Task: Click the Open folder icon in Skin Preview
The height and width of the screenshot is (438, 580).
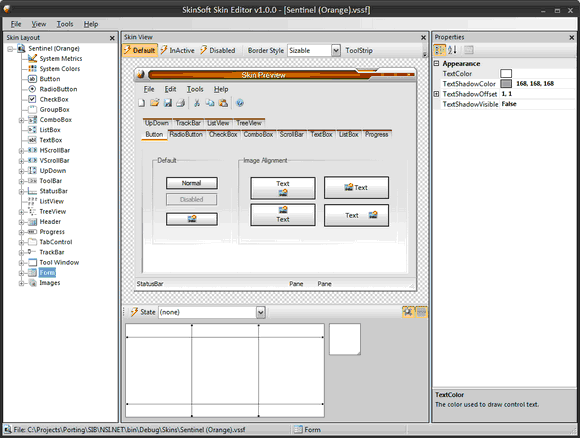Action: click(155, 103)
